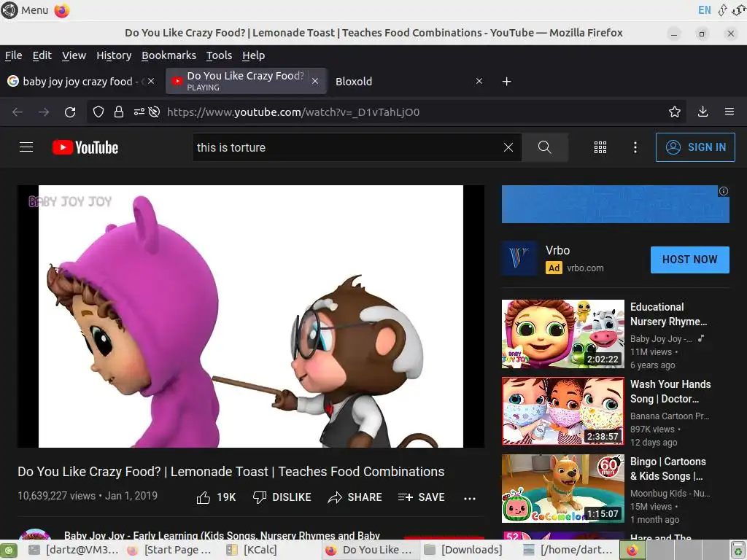This screenshot has height=560, width=747.
Task: Open the YouTube apps grid
Action: 600,147
